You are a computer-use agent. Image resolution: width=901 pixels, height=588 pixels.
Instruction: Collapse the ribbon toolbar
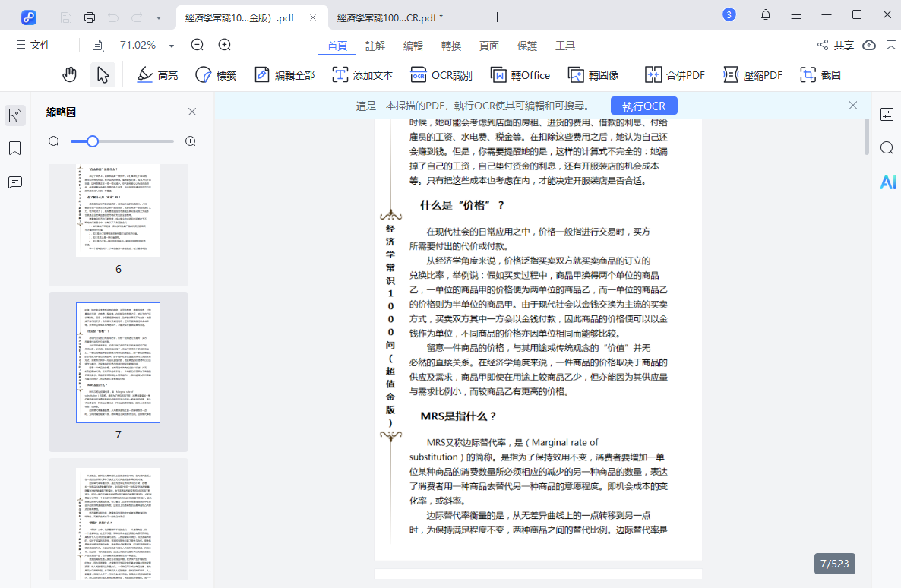point(891,44)
